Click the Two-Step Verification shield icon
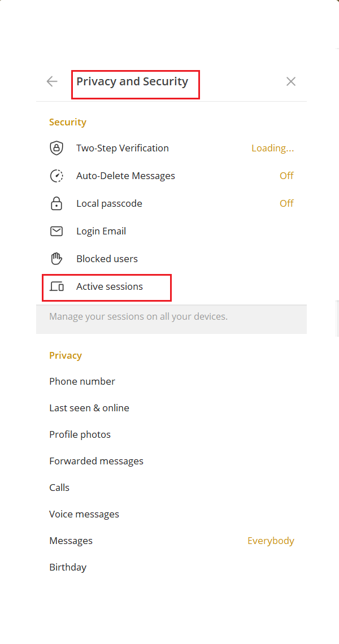 point(56,148)
